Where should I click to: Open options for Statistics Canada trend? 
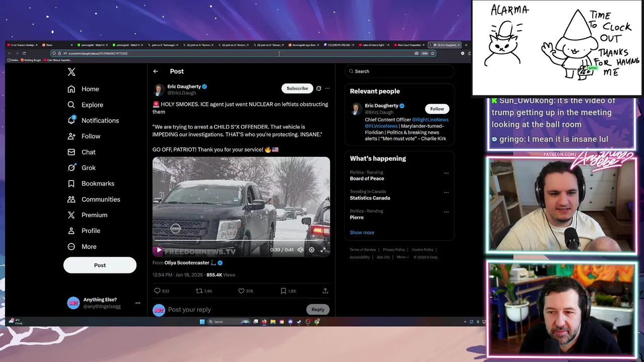pos(446,193)
